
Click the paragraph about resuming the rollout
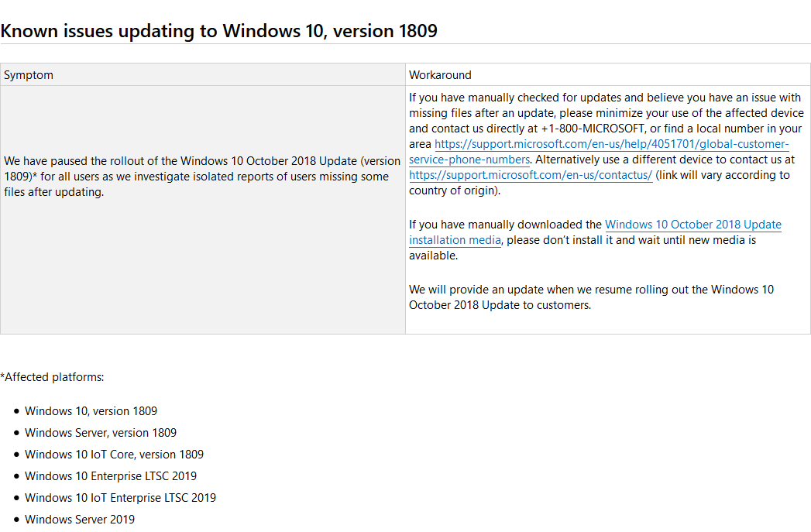click(x=591, y=297)
